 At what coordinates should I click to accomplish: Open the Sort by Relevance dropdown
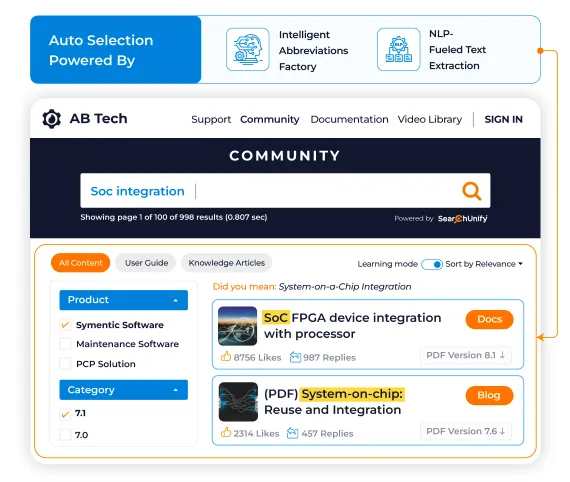click(x=484, y=264)
